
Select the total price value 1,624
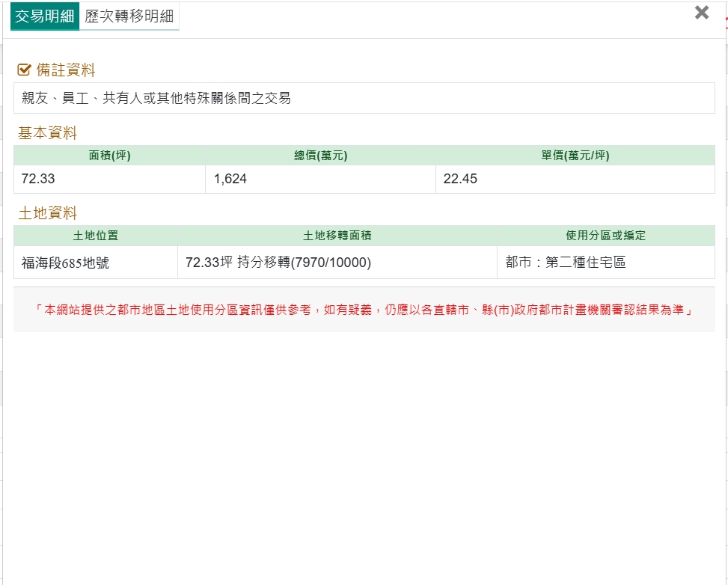(230, 180)
